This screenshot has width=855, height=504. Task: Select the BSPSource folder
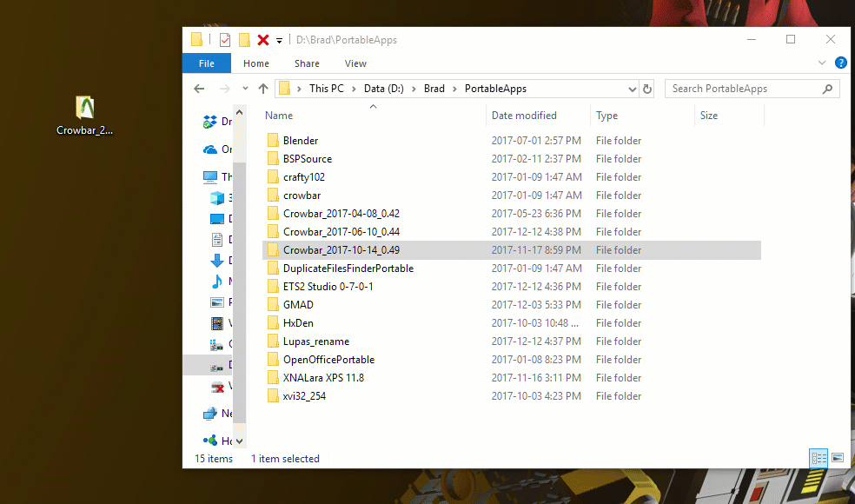point(307,159)
